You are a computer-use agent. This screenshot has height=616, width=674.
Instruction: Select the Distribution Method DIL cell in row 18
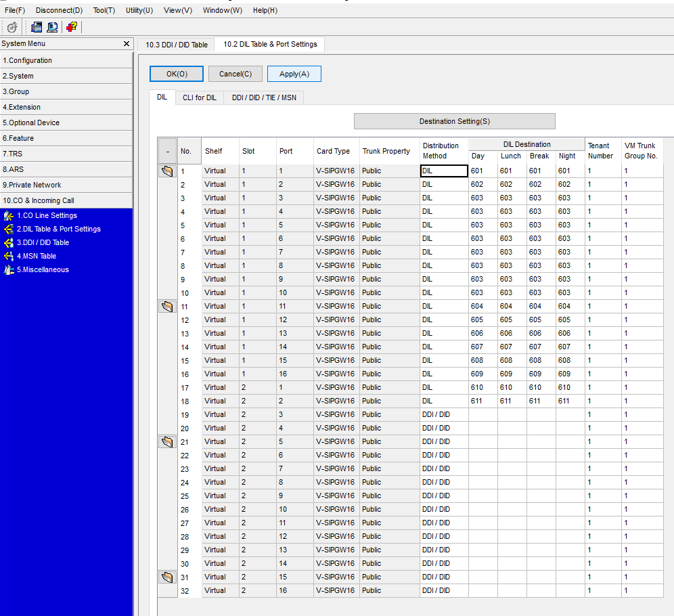pos(444,401)
